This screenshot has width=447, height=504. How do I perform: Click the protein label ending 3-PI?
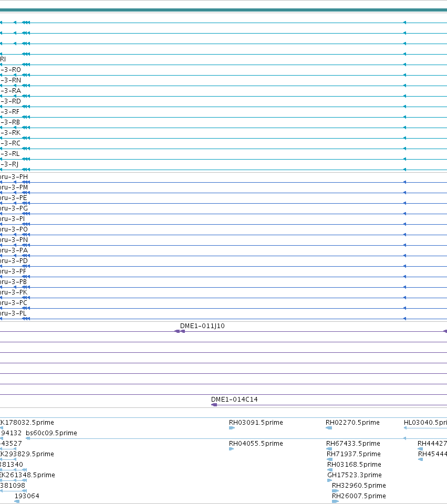tap(12, 219)
